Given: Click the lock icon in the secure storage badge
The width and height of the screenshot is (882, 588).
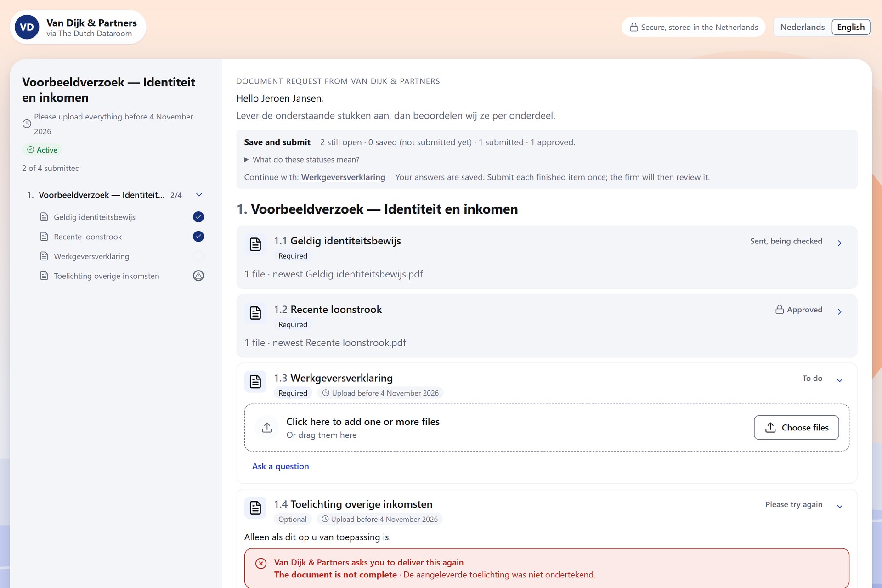Looking at the screenshot, I should pyautogui.click(x=633, y=27).
